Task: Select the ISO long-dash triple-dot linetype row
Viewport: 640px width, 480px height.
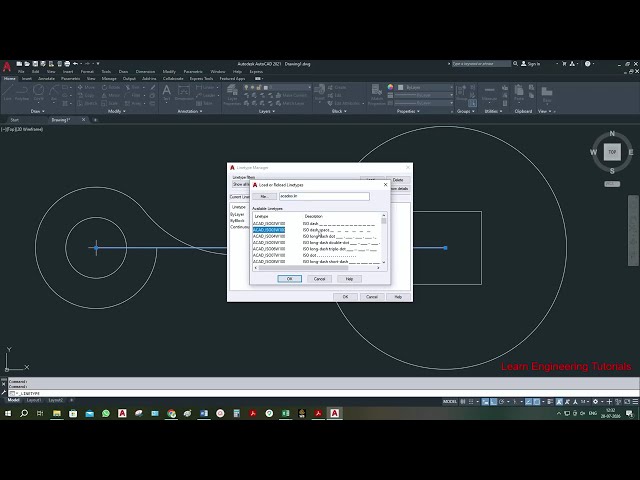Action: click(316, 249)
